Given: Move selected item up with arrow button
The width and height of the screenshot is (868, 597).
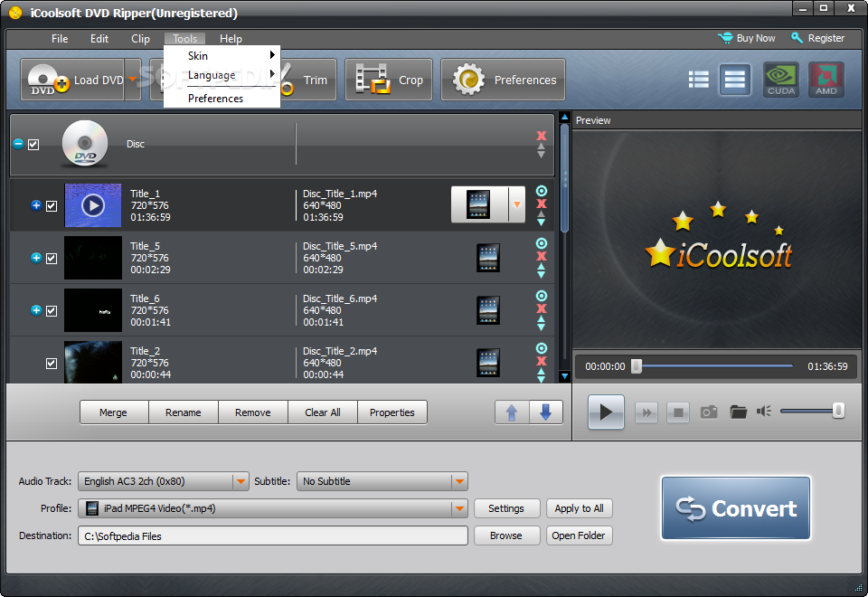Looking at the screenshot, I should coord(512,412).
